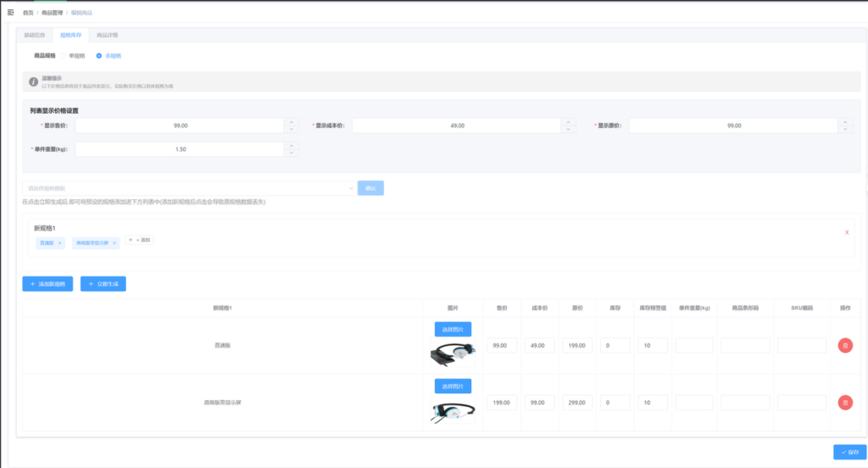
Task: Delete 新规格1 group with red X
Action: click(x=847, y=231)
